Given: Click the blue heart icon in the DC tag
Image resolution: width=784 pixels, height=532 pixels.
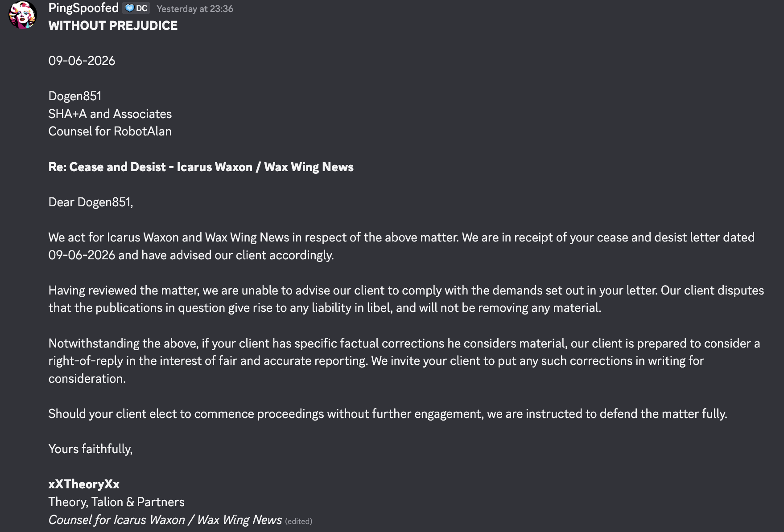Looking at the screenshot, I should click(x=130, y=8).
